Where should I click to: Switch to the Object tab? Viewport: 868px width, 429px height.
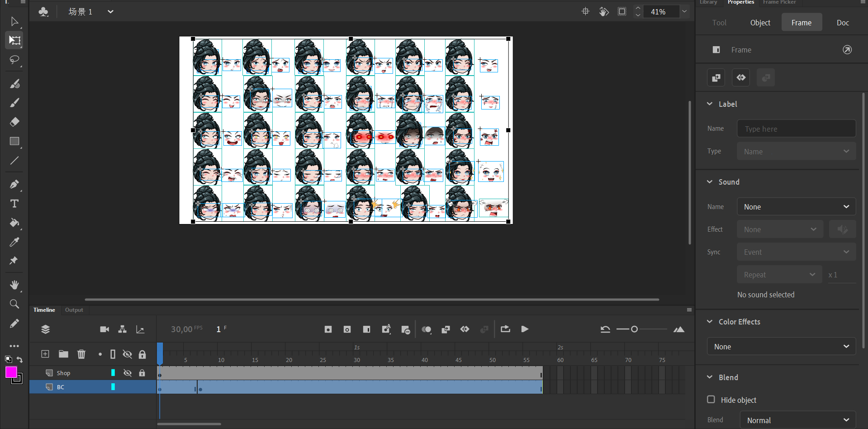click(760, 23)
